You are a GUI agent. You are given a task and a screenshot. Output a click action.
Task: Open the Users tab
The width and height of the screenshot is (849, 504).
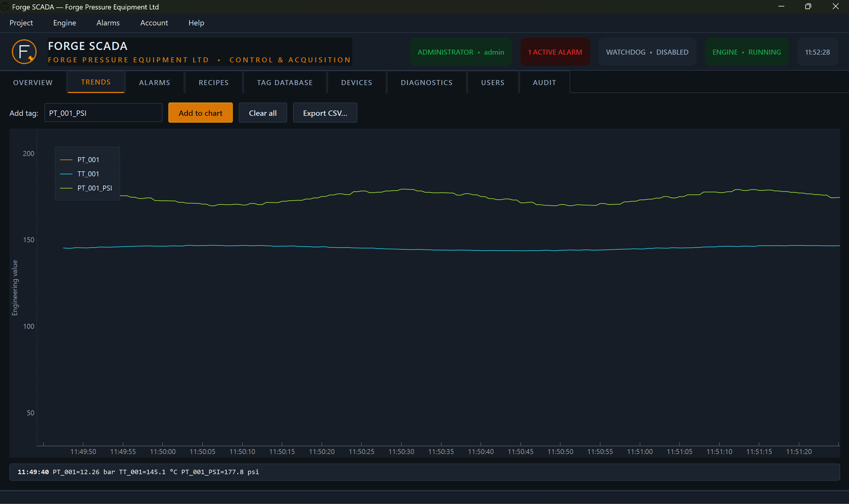(x=493, y=83)
